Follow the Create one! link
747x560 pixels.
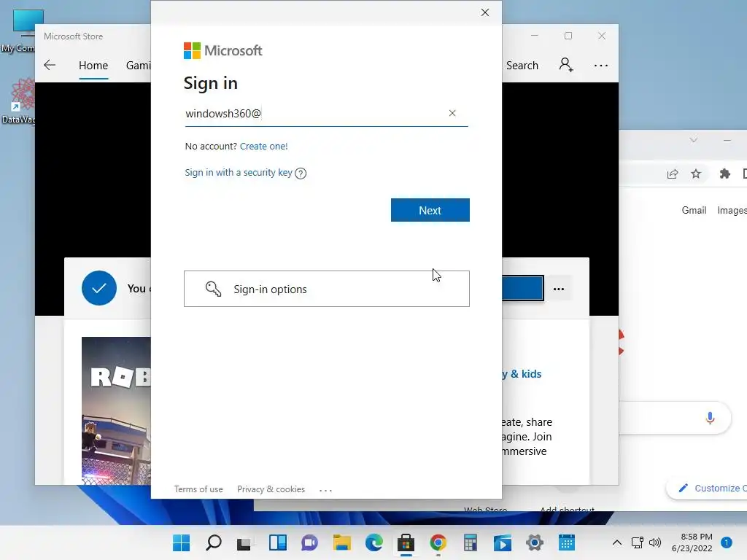point(263,146)
